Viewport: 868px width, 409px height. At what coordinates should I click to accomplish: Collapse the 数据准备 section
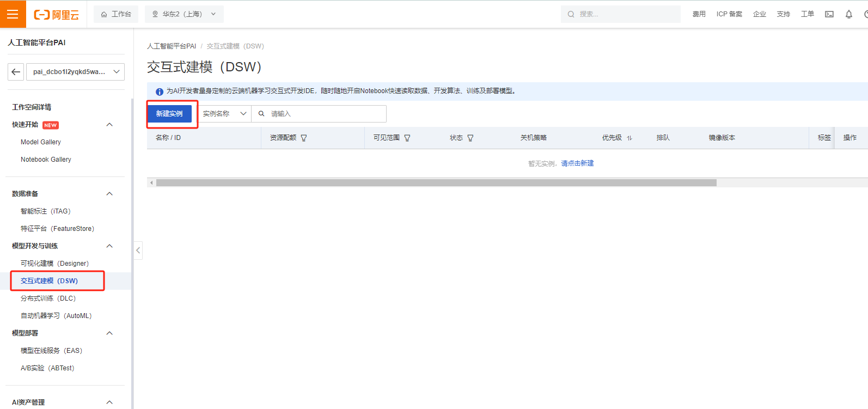pos(109,194)
